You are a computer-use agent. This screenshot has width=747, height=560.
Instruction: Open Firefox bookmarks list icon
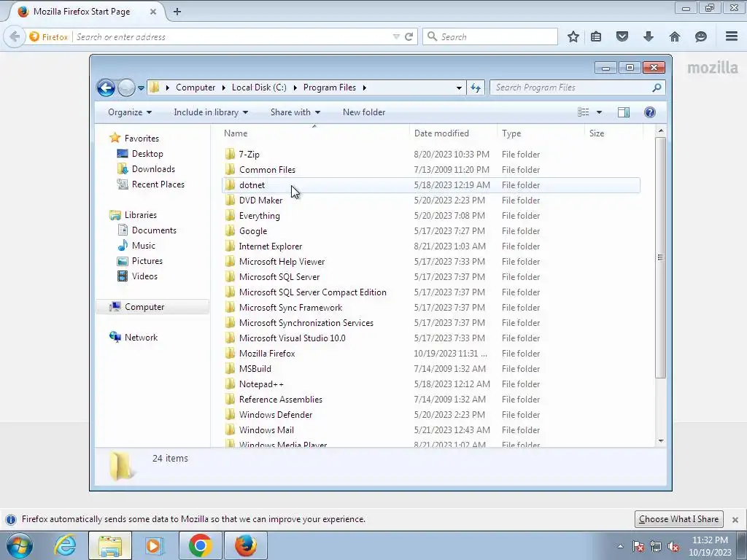point(596,36)
